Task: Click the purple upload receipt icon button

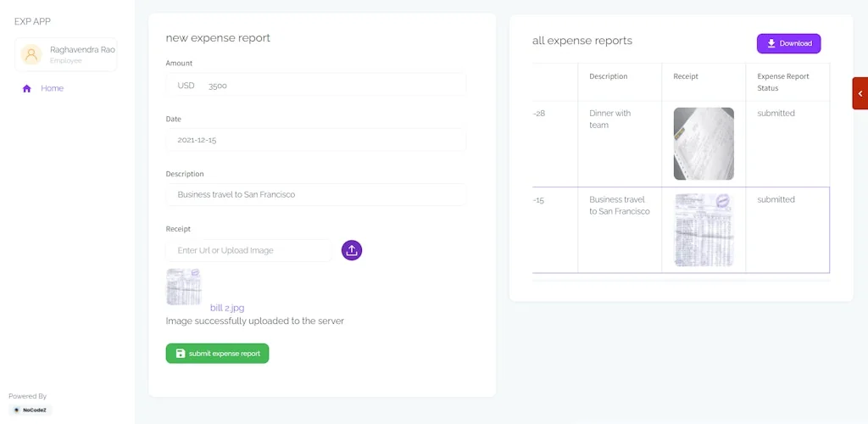Action: click(x=352, y=250)
